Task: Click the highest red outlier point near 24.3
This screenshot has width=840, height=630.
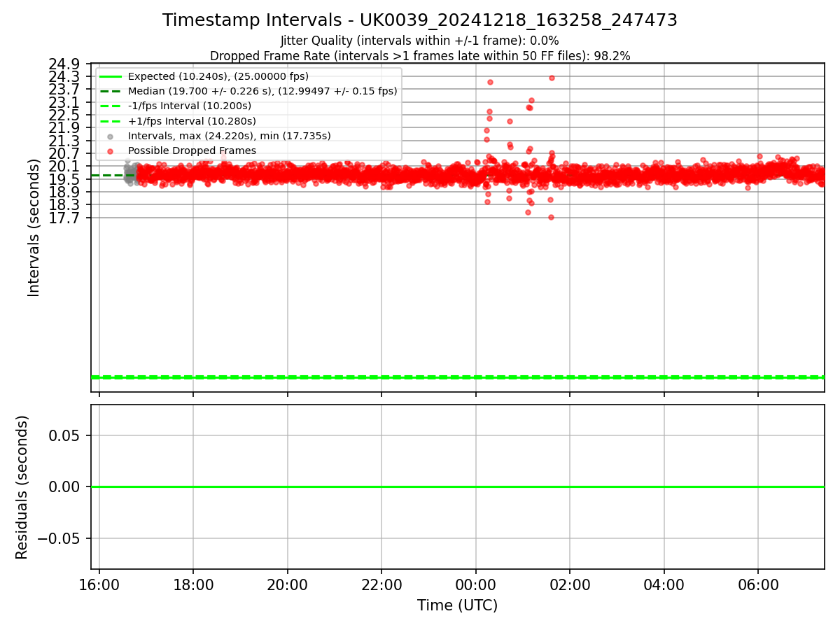Action: click(x=552, y=78)
